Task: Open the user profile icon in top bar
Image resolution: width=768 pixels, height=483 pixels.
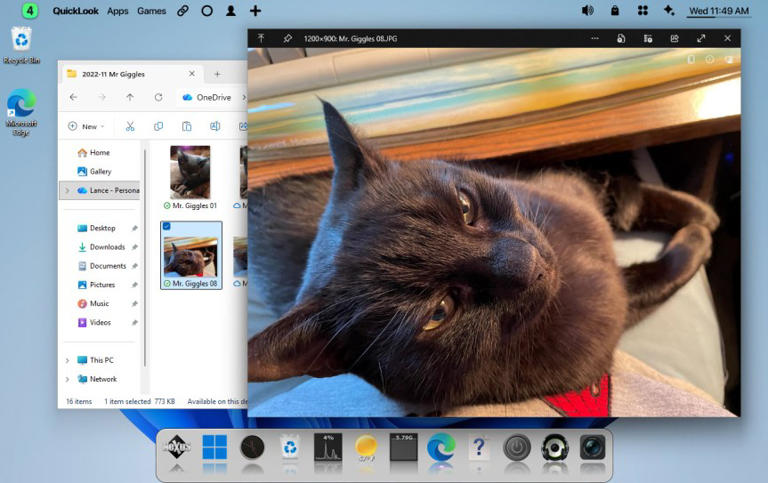Action: (231, 10)
